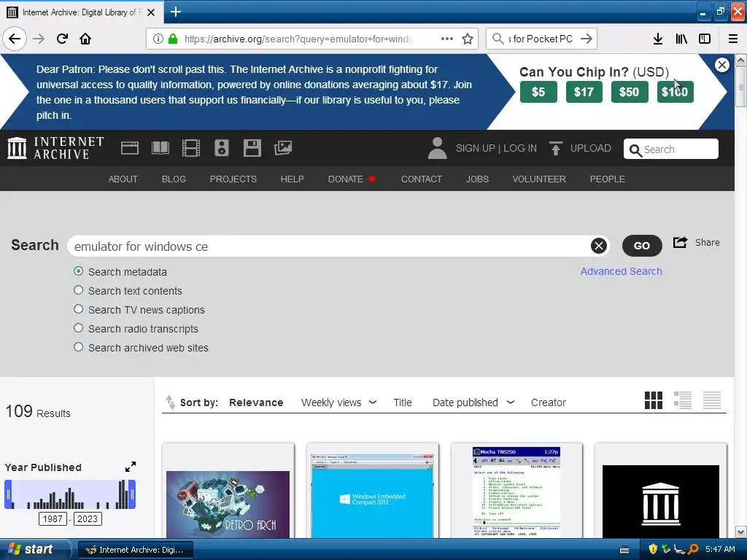Select Search archived web sites option

79,347
